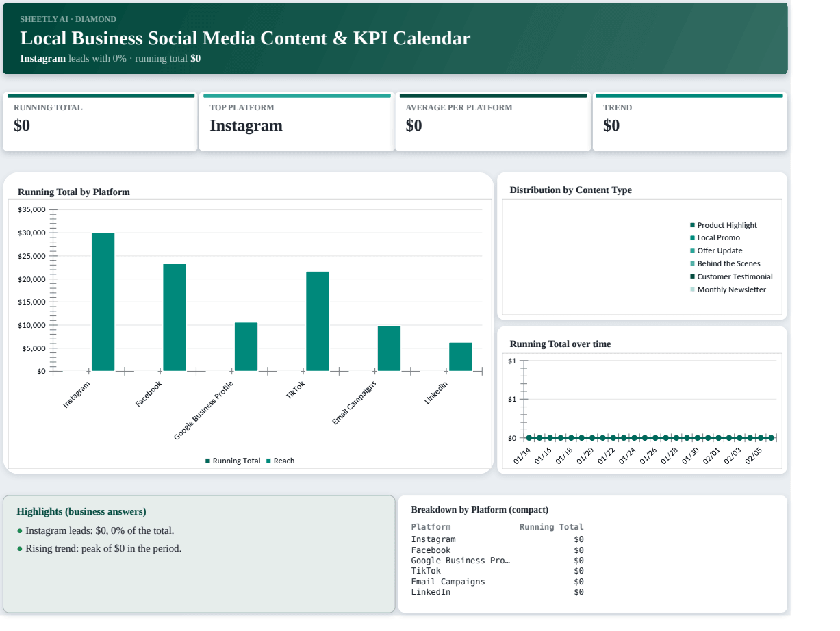
Task: Select the Email Campaigns bar
Action: [x=389, y=348]
